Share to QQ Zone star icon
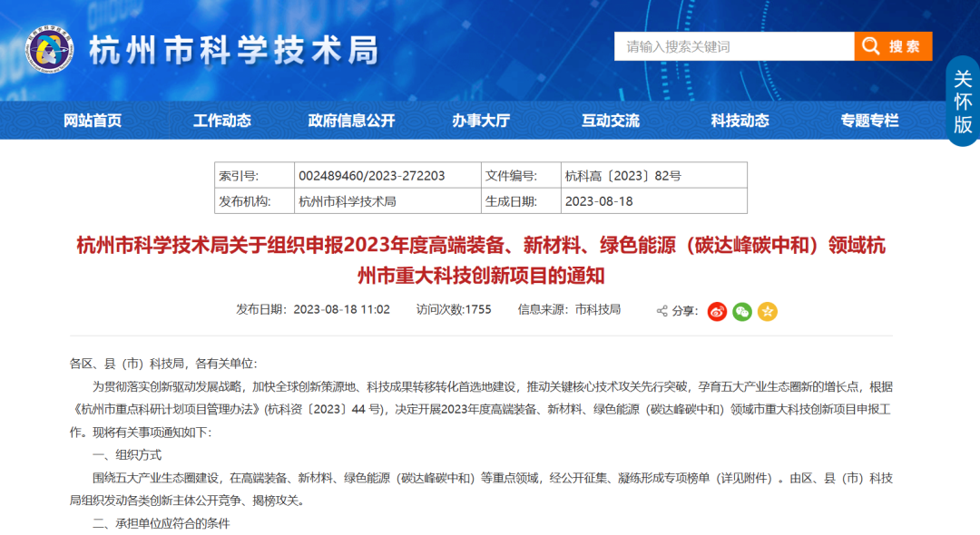The width and height of the screenshot is (980, 535). 768,311
